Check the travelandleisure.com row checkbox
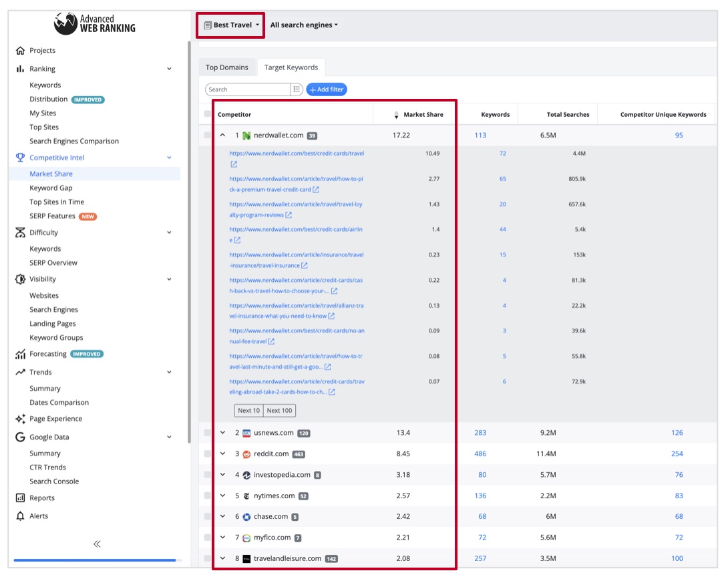The width and height of the screenshot is (728, 581). (208, 558)
